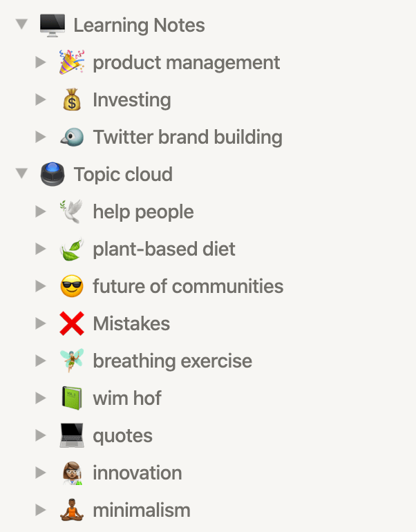This screenshot has height=532, width=416.
Task: Open the plant-based diet page
Action: pos(164,249)
